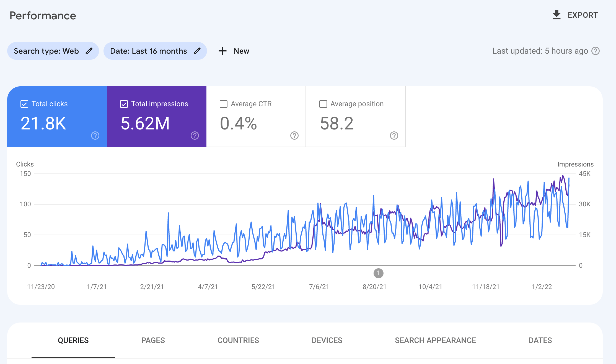Click the pencil icon on Search type filter
616x364 pixels.
click(x=89, y=51)
